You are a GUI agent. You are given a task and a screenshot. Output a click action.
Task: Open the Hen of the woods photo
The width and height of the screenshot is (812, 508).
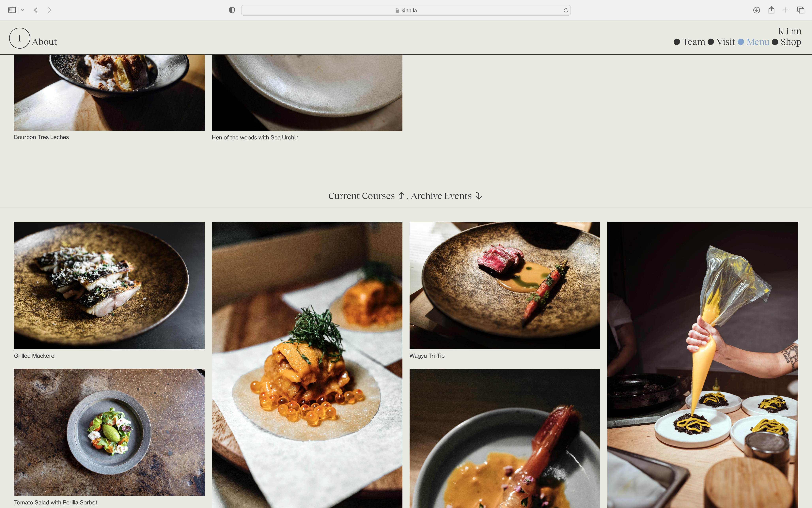[x=307, y=93]
